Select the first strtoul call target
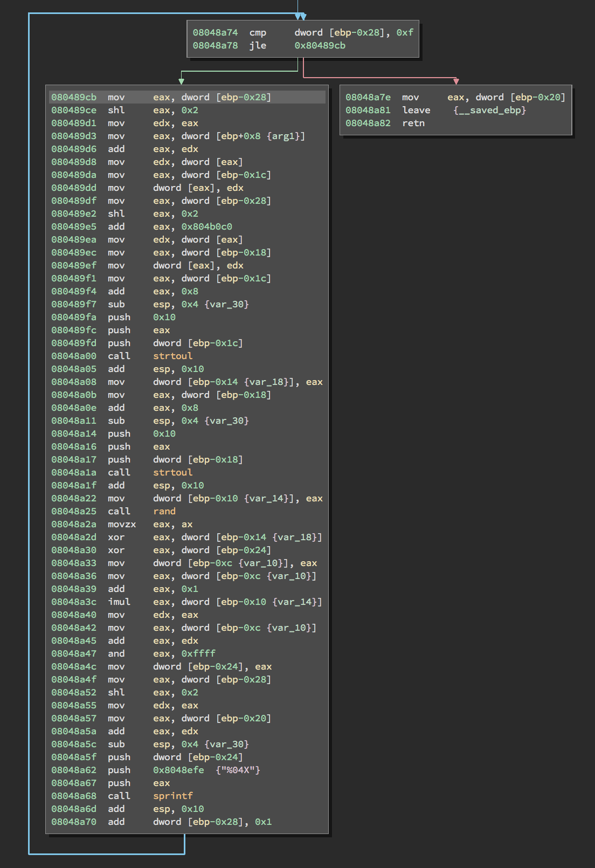This screenshot has height=868, width=595. [172, 356]
